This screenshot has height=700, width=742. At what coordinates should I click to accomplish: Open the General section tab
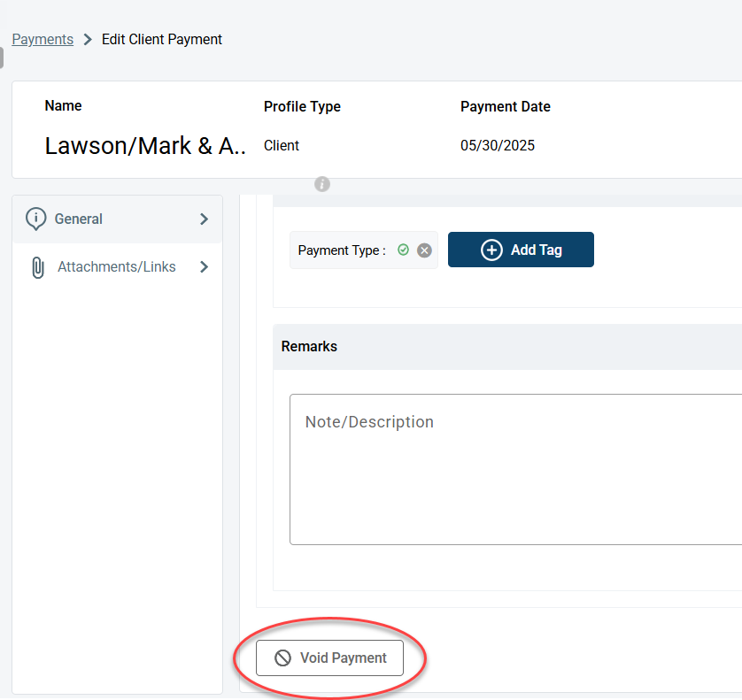[79, 219]
